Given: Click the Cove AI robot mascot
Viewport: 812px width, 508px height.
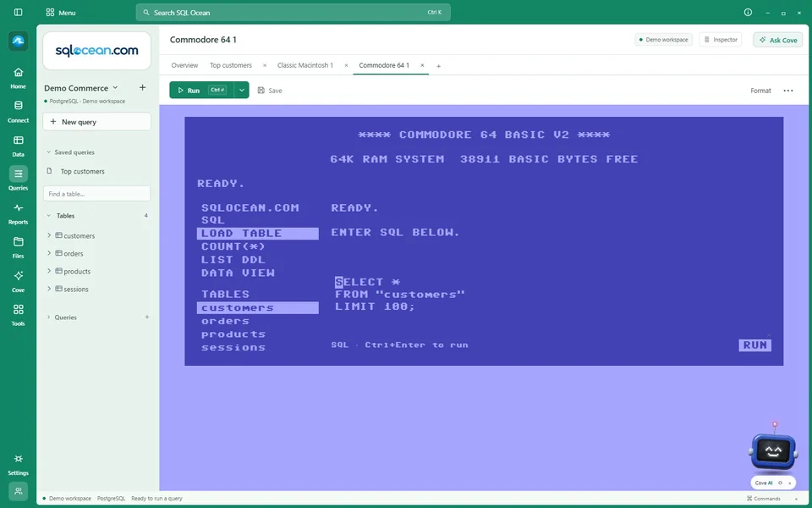Looking at the screenshot, I should [x=772, y=450].
